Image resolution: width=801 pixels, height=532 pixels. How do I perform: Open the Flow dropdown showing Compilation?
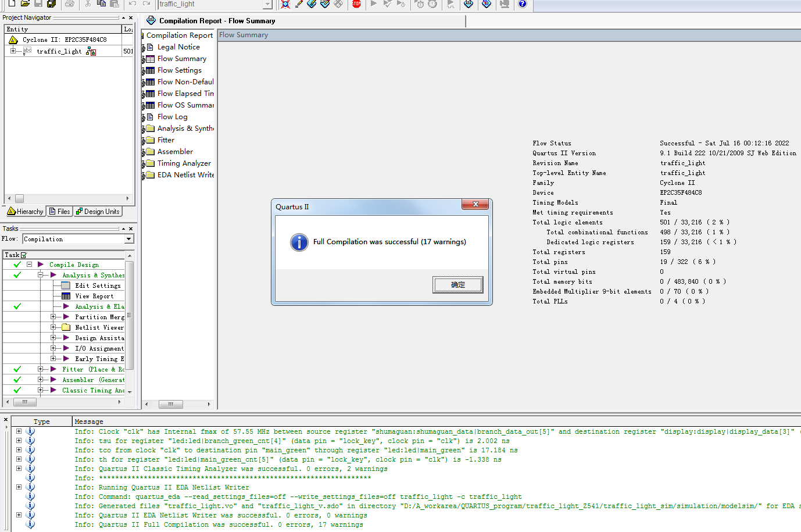(129, 239)
